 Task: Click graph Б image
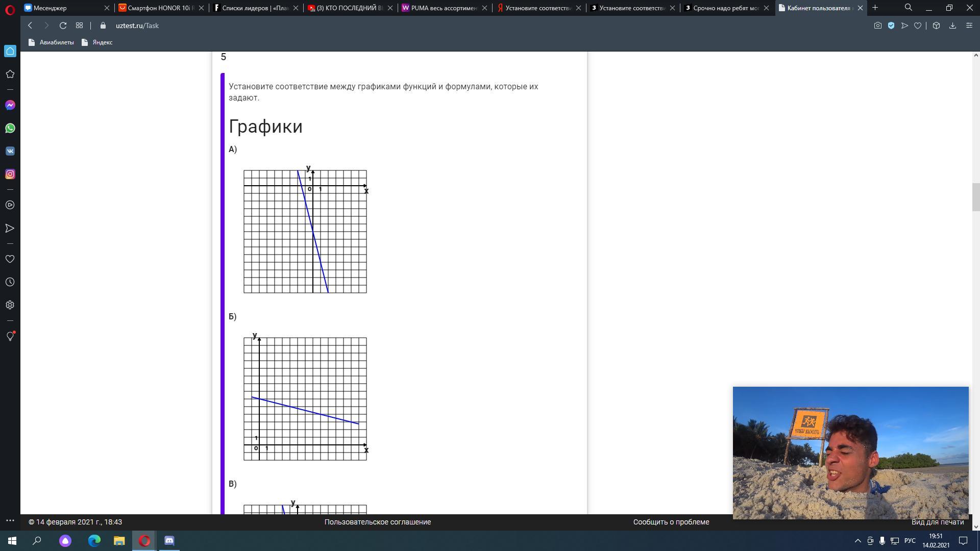click(x=306, y=396)
